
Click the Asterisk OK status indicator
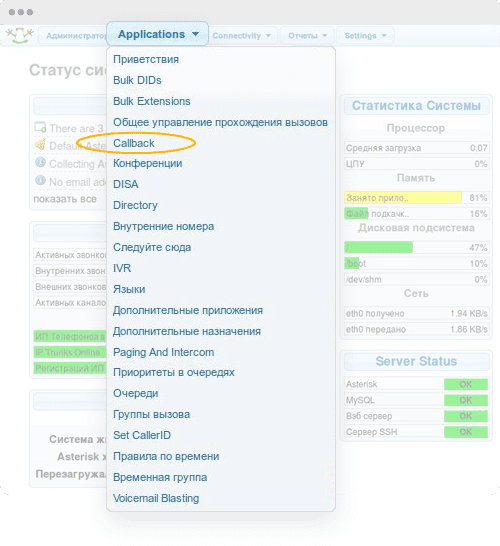[466, 384]
